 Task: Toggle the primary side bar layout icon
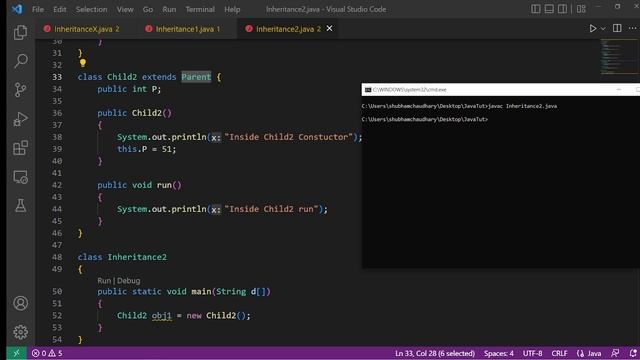(536, 9)
